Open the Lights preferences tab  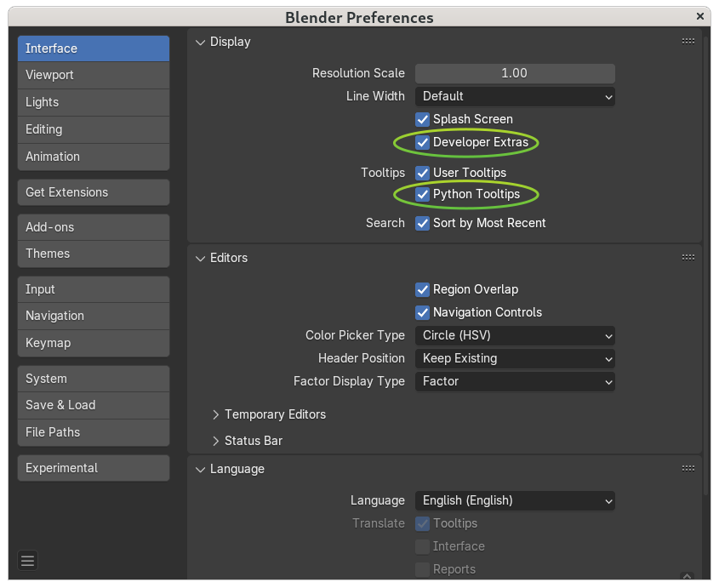[x=94, y=102]
